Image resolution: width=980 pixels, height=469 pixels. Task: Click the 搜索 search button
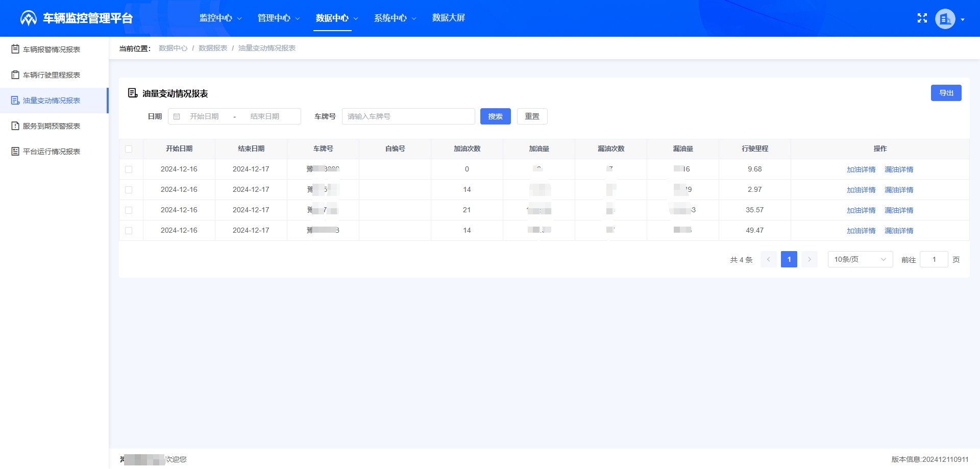(x=495, y=116)
